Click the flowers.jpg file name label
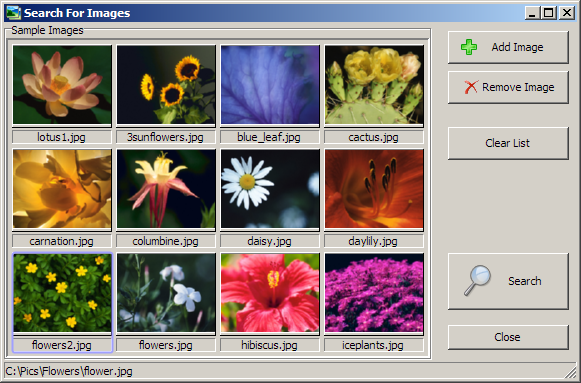 click(166, 345)
